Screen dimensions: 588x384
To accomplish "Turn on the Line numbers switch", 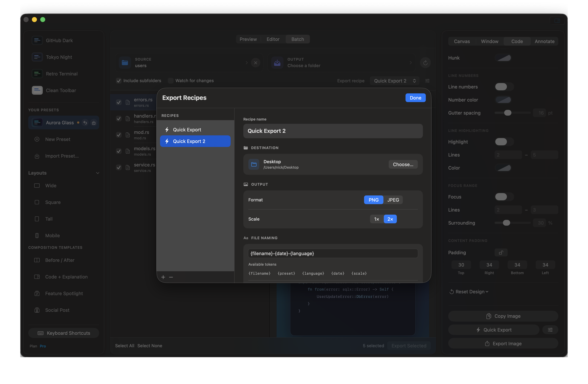I will (504, 87).
